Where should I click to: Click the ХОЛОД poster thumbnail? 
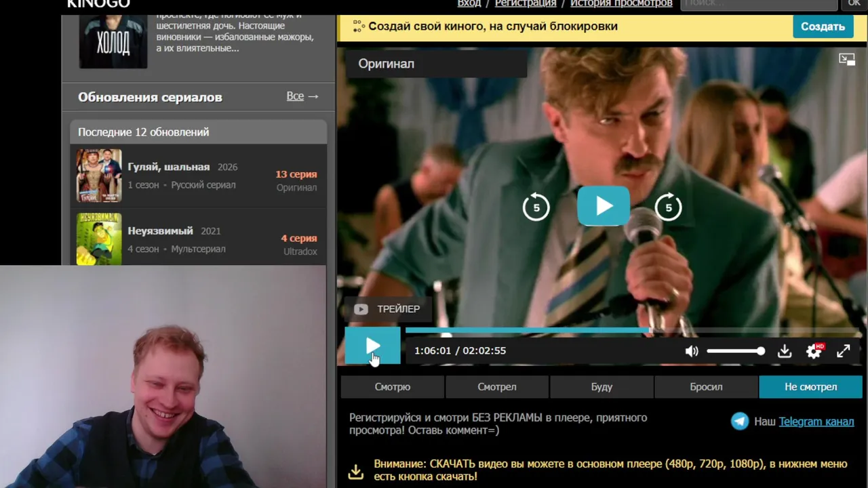pos(113,41)
